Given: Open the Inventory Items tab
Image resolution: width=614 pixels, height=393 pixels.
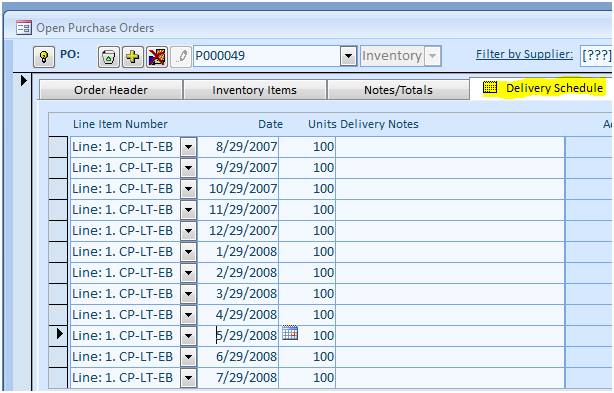Looking at the screenshot, I should click(255, 90).
